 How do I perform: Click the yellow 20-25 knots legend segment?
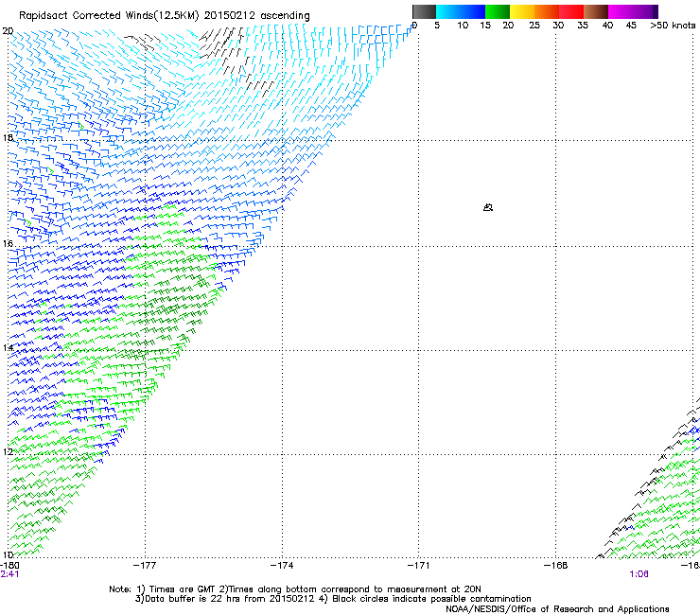pos(522,11)
